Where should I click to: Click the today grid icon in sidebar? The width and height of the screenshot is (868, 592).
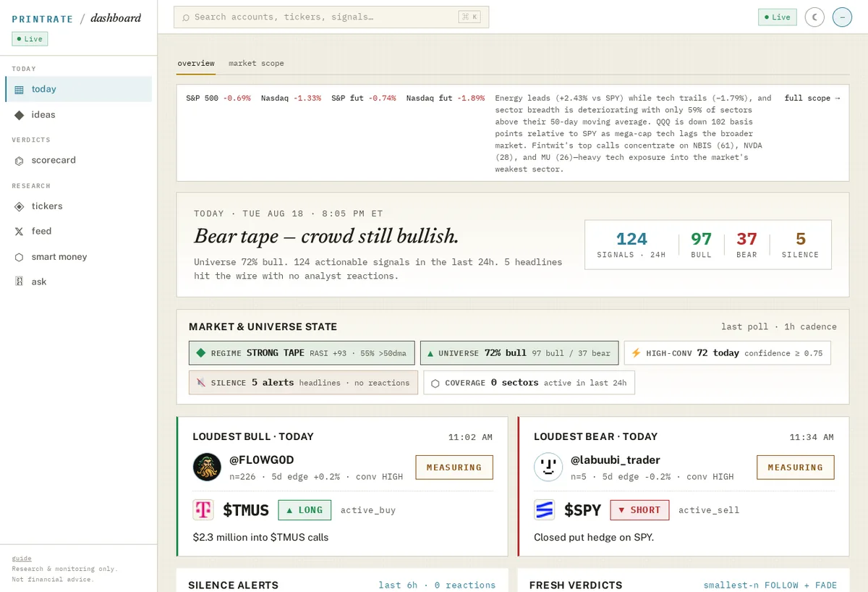(20, 90)
